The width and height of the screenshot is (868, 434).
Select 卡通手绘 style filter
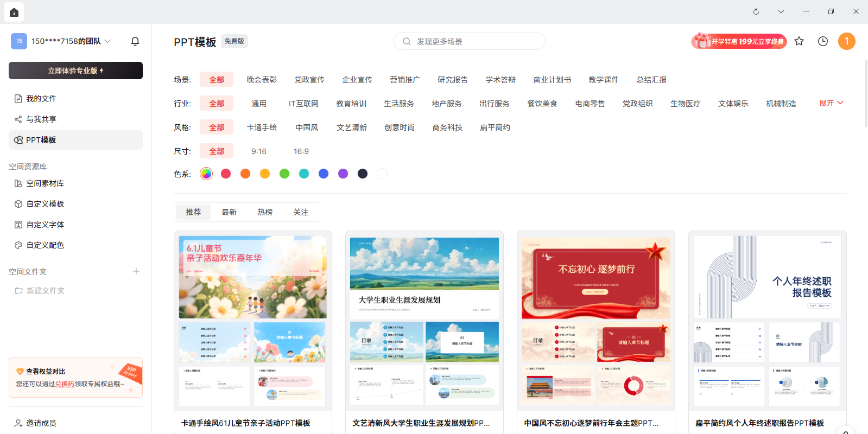[262, 127]
